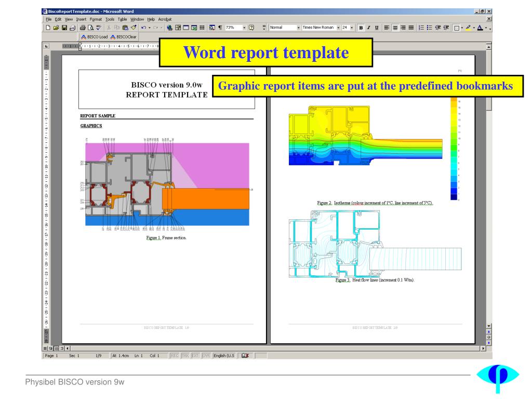Apply the font color A button
The height and width of the screenshot is (399, 532).
pyautogui.click(x=480, y=28)
